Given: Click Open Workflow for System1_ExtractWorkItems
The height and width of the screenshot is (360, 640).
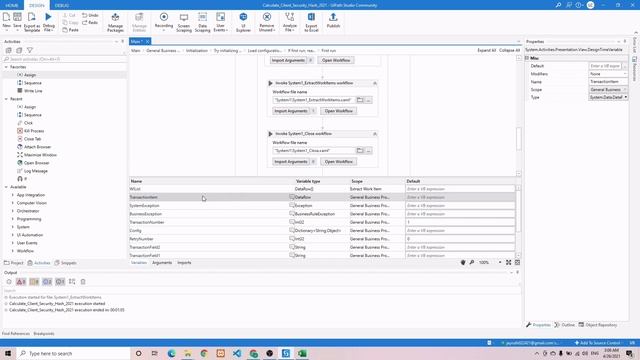Looking at the screenshot, I should click(338, 111).
